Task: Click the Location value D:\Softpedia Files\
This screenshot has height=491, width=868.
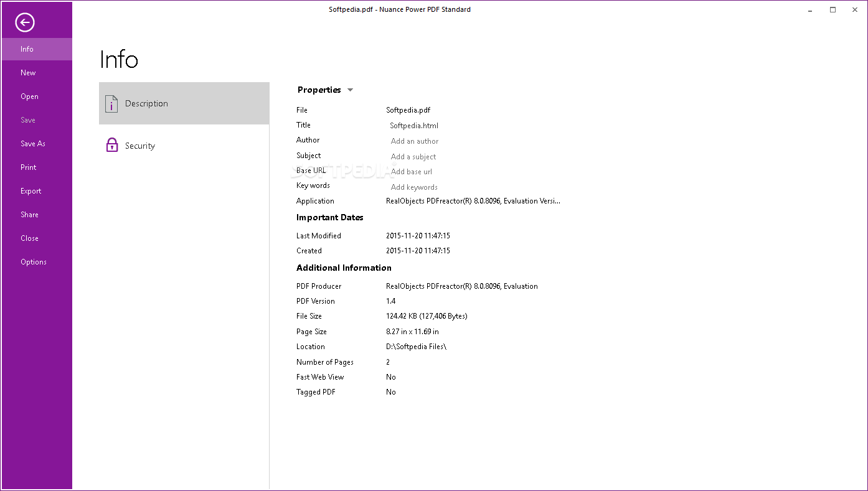Action: [x=416, y=347]
